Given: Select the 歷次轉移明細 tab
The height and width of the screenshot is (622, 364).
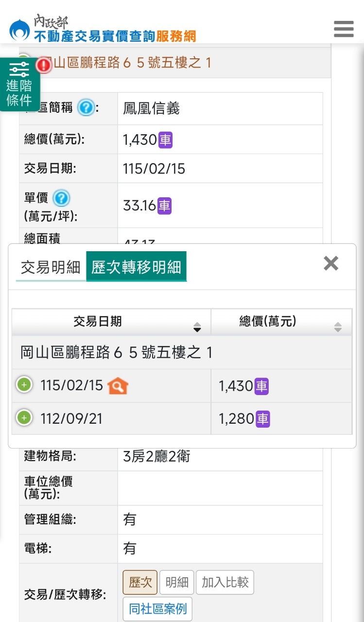Looking at the screenshot, I should click(x=136, y=267).
